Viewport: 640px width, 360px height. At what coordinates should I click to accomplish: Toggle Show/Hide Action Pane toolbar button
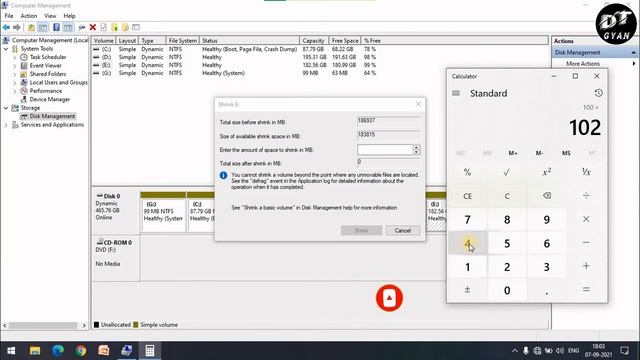point(68,27)
